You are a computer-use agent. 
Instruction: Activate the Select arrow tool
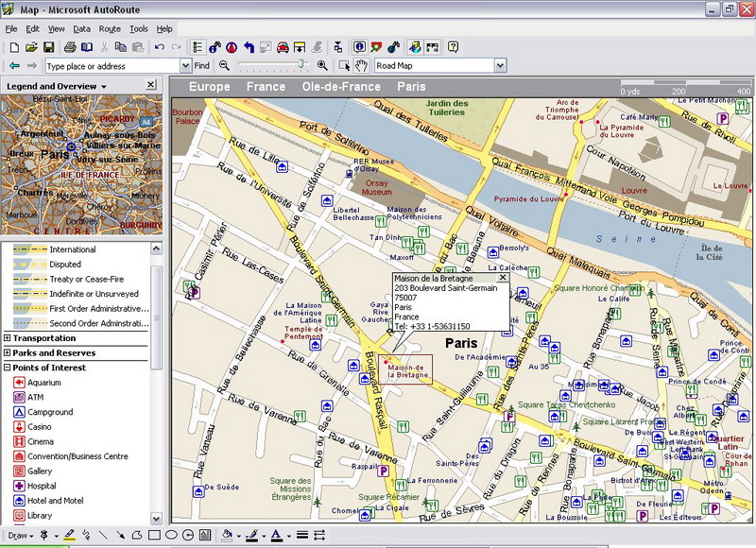point(344,65)
